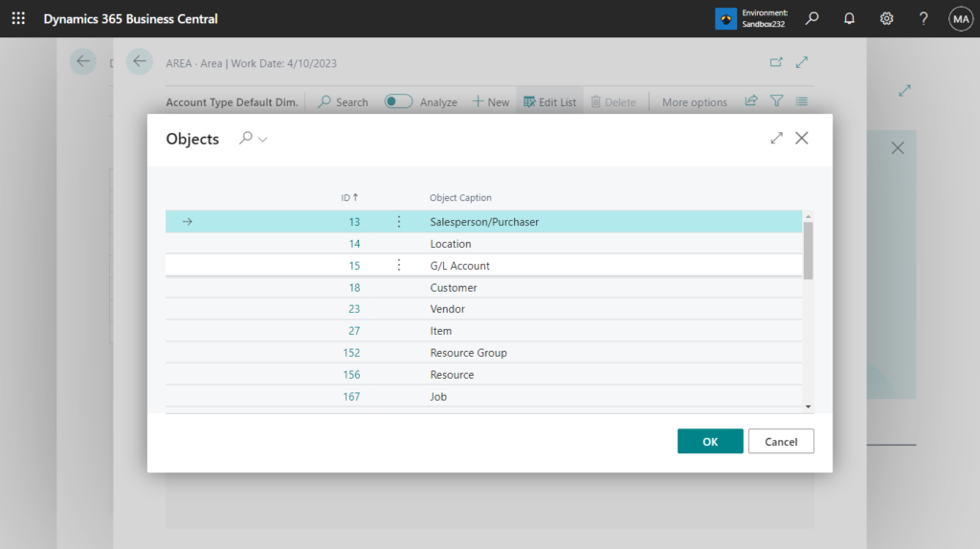Select the Salesperson/Purchaser caption
The width and height of the screenshot is (980, 549).
pyautogui.click(x=484, y=222)
